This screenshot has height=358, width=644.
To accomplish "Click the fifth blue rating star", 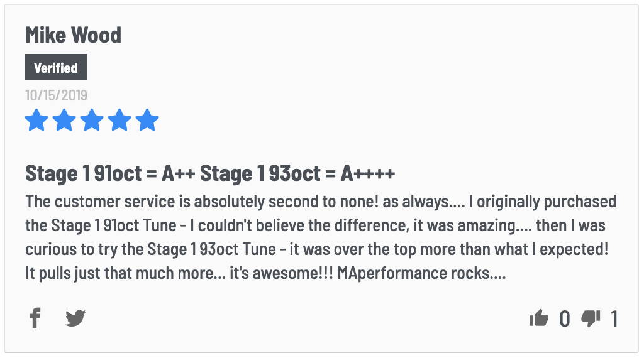I will 147,120.
